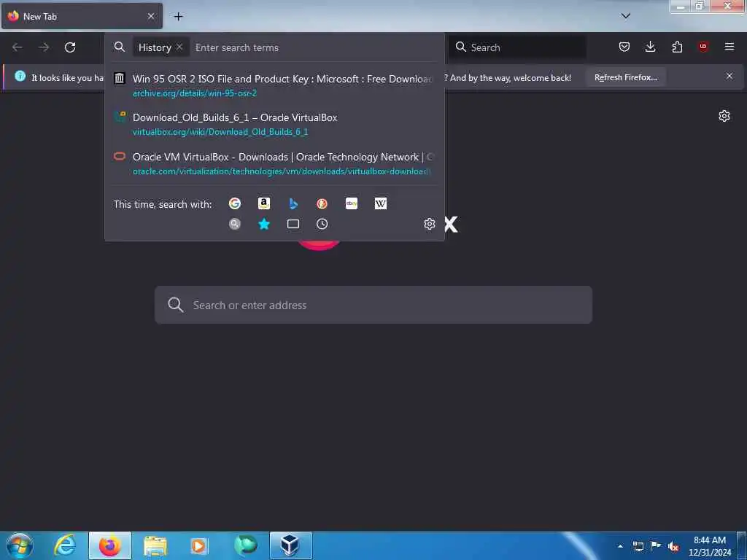This screenshot has height=560, width=747.
Task: Search this time with Amazon
Action: [264, 204]
